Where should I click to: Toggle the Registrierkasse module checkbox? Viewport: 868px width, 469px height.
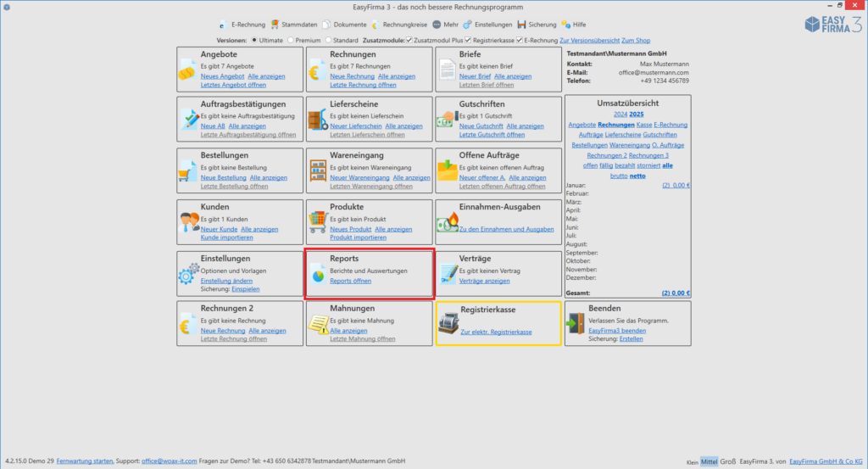tap(468, 41)
